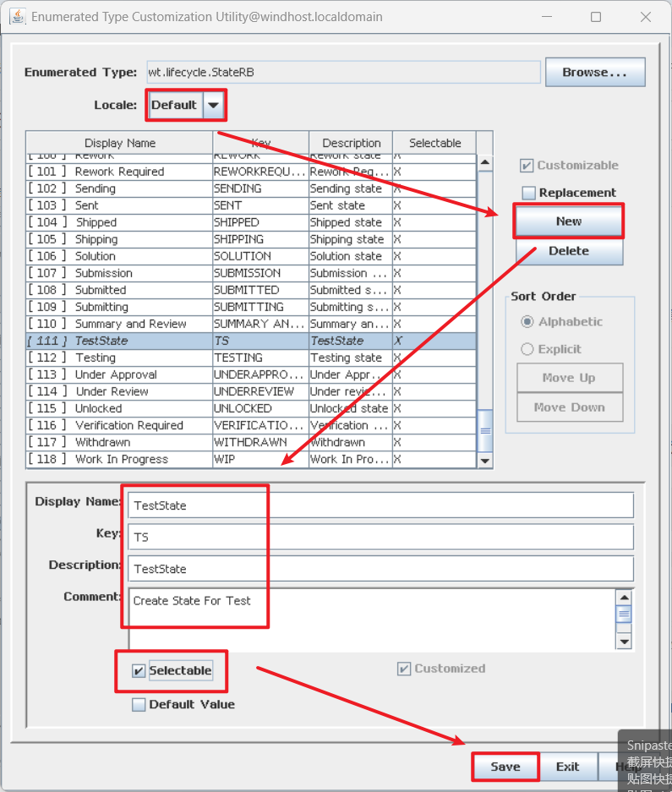Image resolution: width=672 pixels, height=792 pixels.
Task: Click the Description input field
Action: tap(380, 569)
